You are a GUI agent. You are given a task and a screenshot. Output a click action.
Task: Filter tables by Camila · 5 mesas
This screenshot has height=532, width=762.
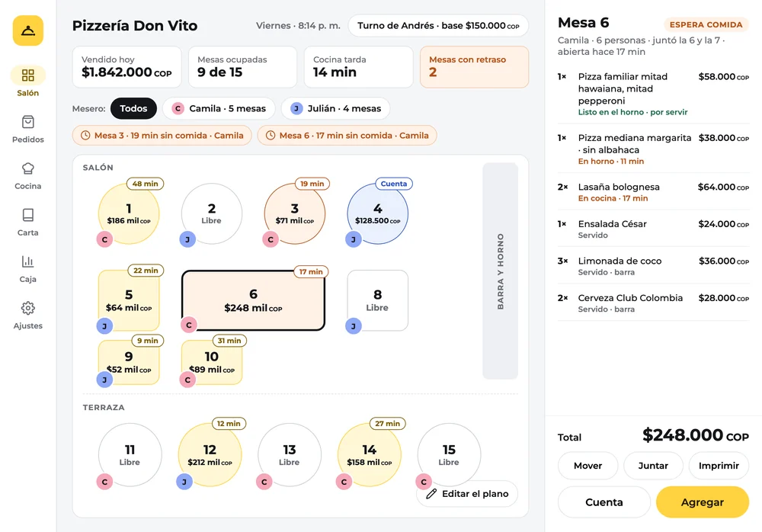(x=219, y=108)
